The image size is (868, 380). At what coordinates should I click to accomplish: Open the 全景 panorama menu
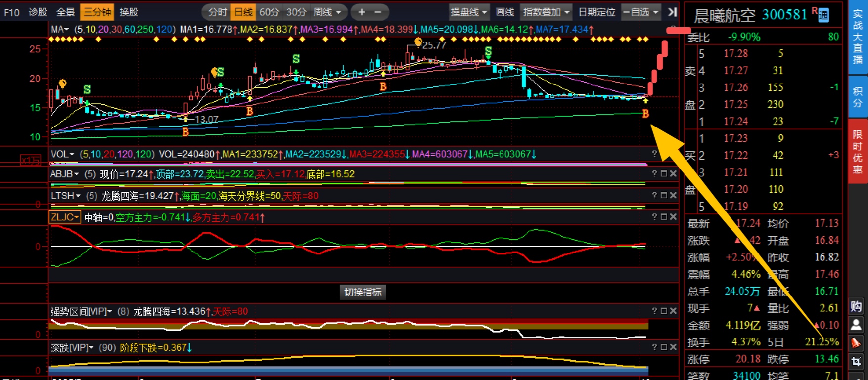click(65, 12)
